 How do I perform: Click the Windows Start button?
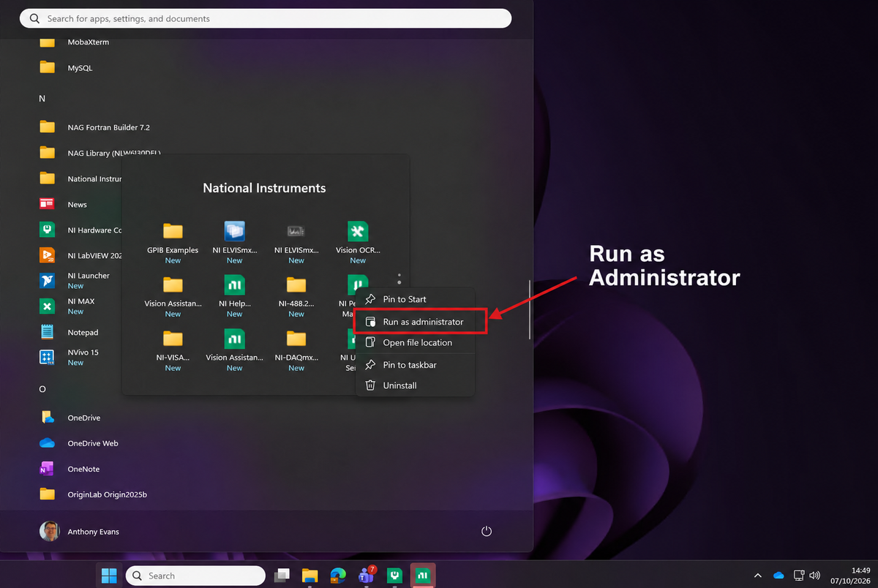pos(109,576)
